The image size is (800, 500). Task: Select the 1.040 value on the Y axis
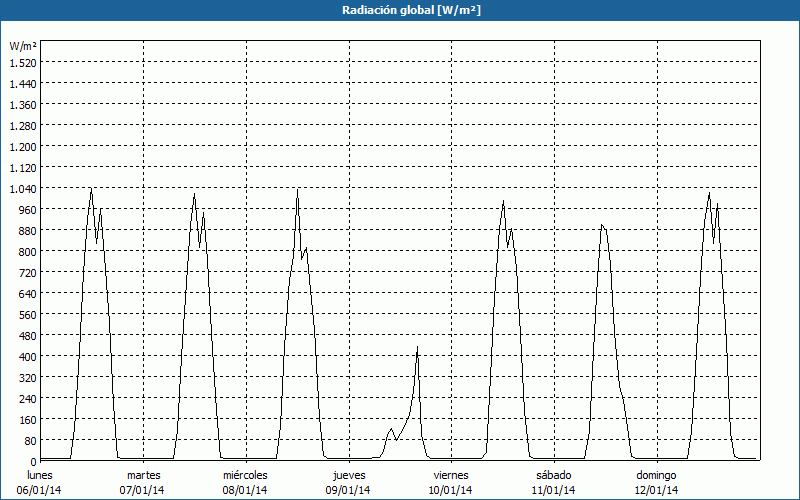point(23,188)
